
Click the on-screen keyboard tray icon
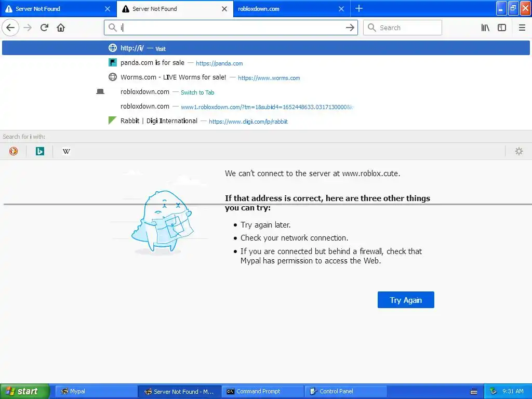click(x=474, y=392)
